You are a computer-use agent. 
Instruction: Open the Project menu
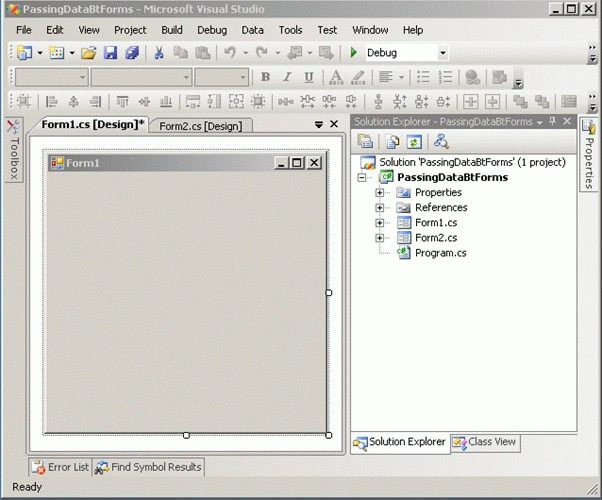(x=130, y=30)
